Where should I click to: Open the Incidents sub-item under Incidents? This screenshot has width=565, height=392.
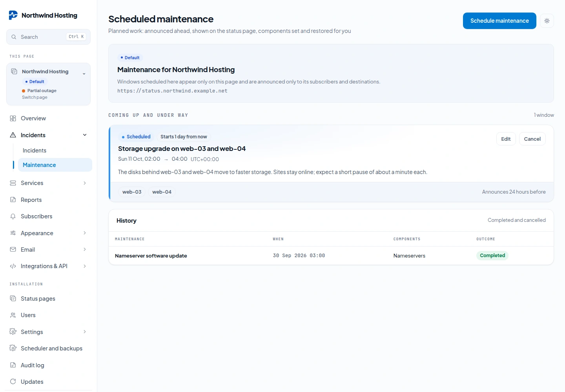tap(55, 151)
